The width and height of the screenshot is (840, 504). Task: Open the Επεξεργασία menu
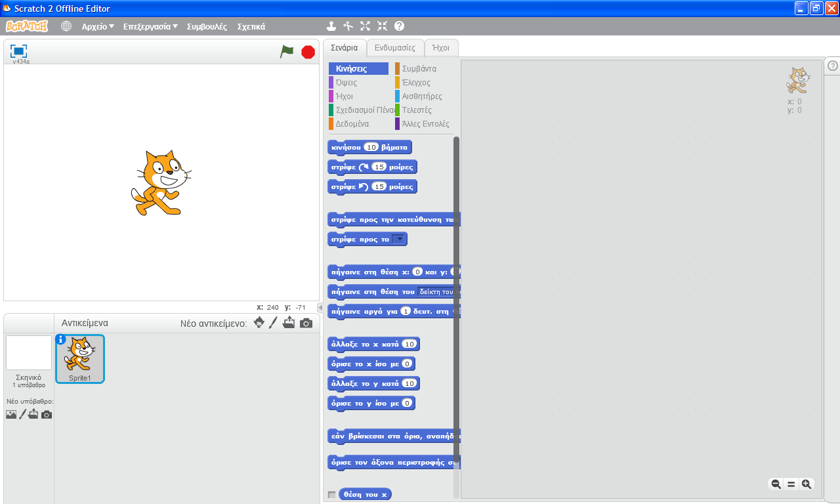click(150, 27)
